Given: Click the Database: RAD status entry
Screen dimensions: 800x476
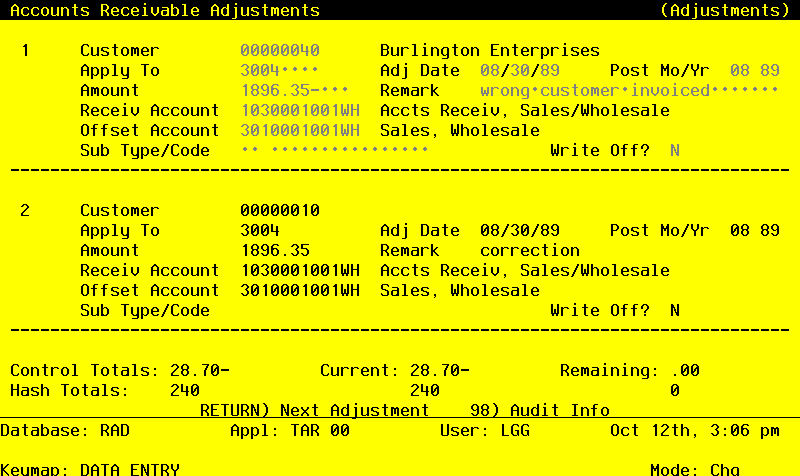Looking at the screenshot, I should click(x=65, y=430).
